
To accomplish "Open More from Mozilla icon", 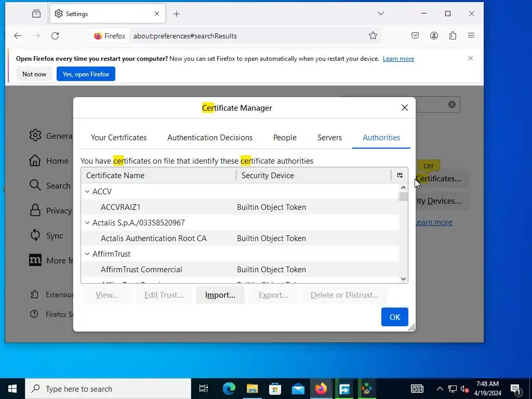I will 35,260.
